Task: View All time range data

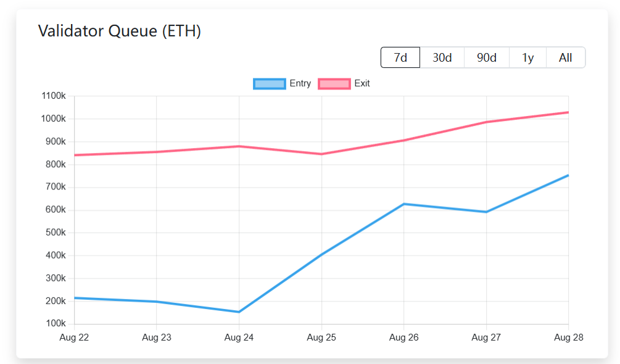Action: (x=566, y=58)
